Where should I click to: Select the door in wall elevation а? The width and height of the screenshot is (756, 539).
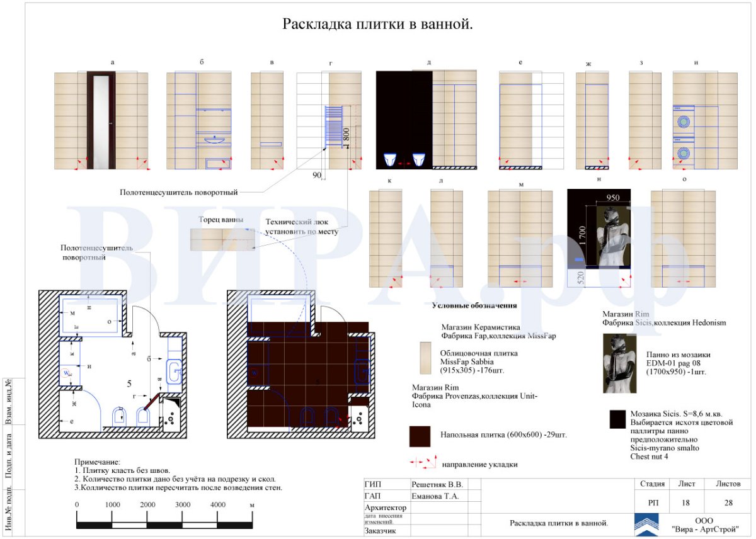coord(101,120)
